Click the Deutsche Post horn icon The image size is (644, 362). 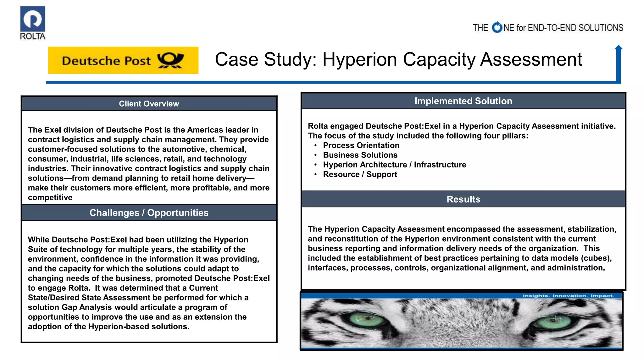click(170, 60)
